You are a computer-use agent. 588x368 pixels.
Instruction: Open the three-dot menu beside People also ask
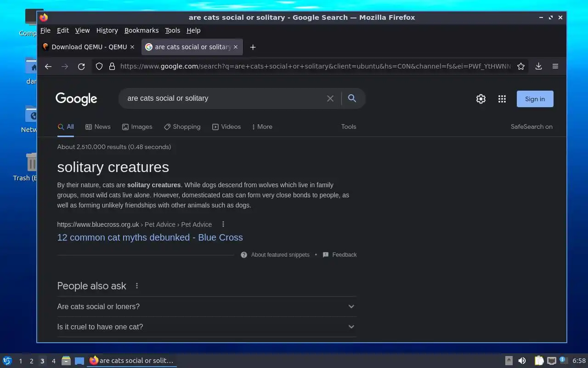(137, 286)
